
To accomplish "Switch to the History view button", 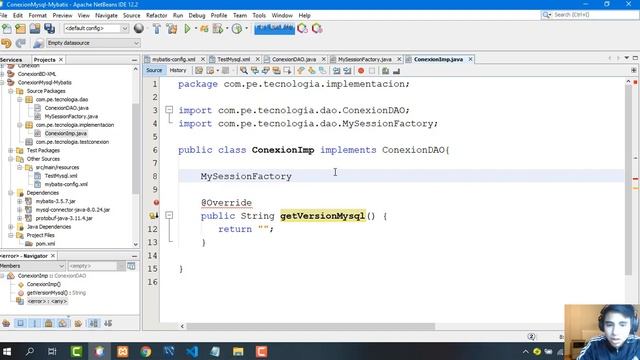I will tap(178, 70).
